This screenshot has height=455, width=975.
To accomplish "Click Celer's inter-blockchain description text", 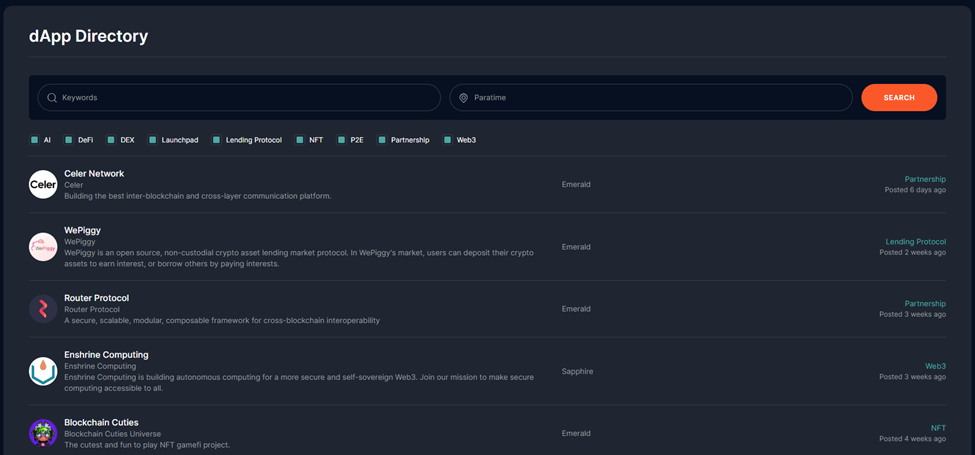I will [198, 196].
